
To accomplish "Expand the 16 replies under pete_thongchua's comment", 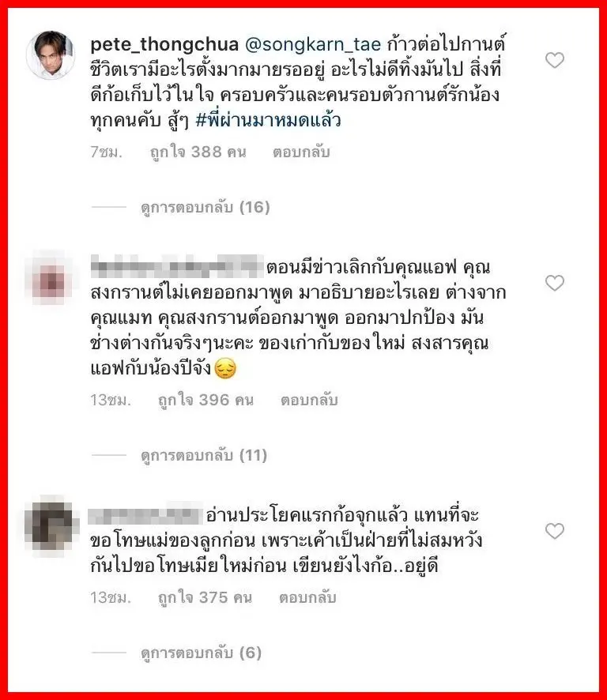I will (205, 208).
